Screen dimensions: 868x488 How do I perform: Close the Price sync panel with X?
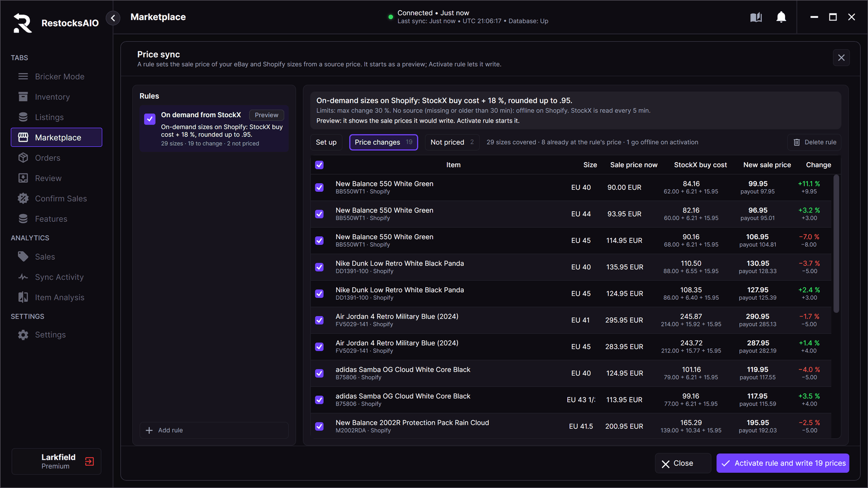841,57
